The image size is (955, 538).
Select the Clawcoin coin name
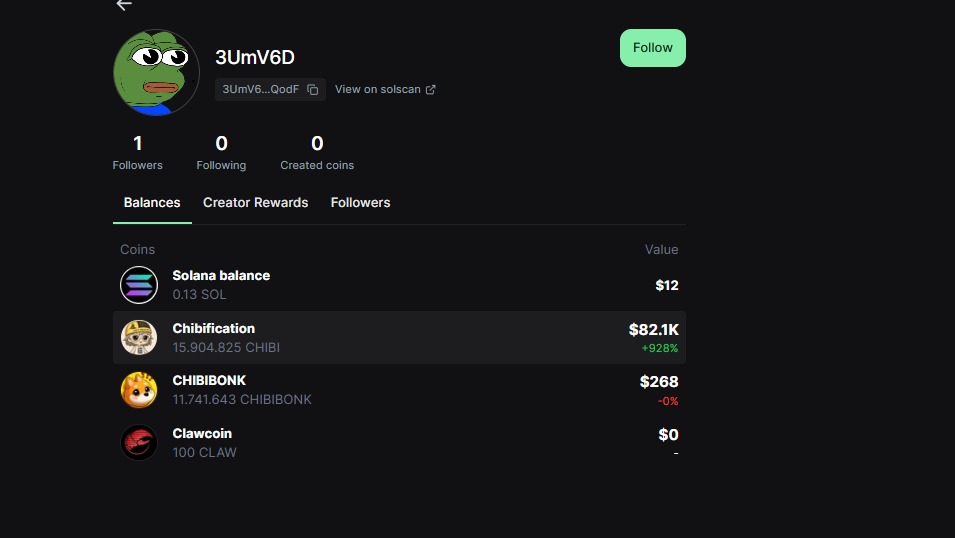(x=202, y=434)
